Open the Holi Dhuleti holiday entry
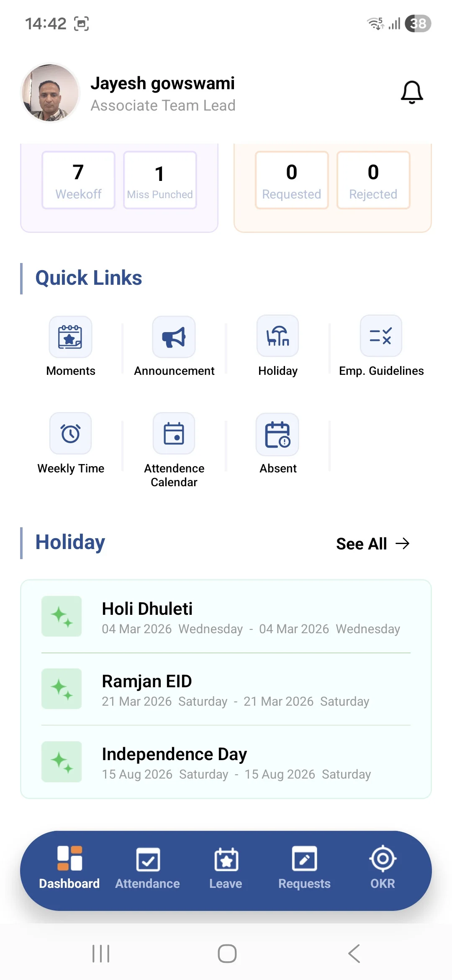 (226, 616)
